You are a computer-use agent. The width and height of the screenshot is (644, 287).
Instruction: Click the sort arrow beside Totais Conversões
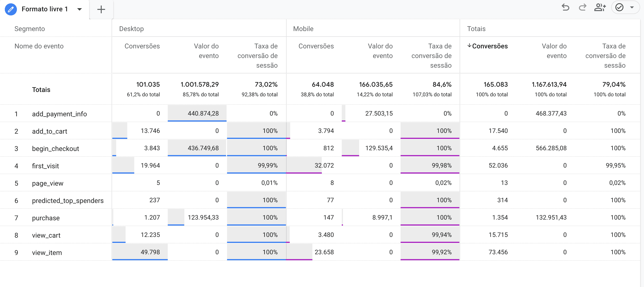click(x=469, y=46)
